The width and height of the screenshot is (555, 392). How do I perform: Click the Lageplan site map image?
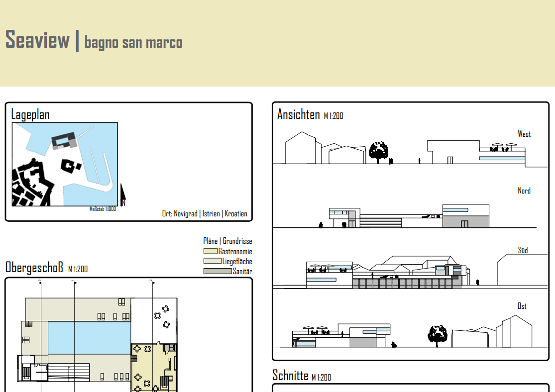[65, 164]
